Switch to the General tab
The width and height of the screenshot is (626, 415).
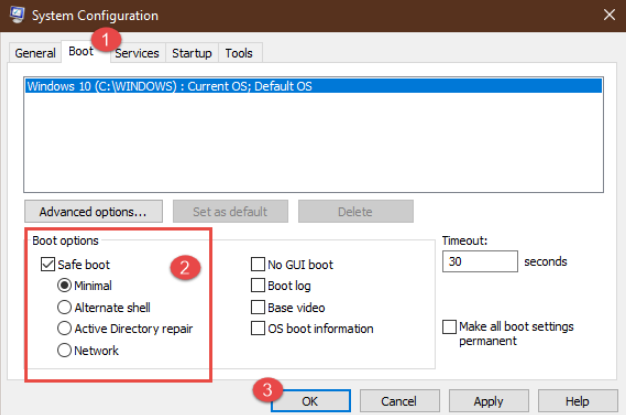point(35,53)
